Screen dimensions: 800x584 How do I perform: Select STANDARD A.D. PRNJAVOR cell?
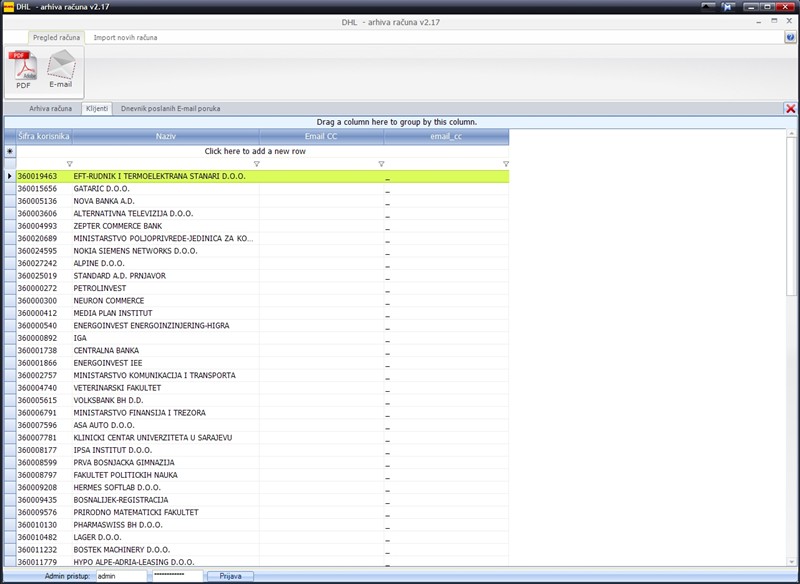(x=166, y=276)
